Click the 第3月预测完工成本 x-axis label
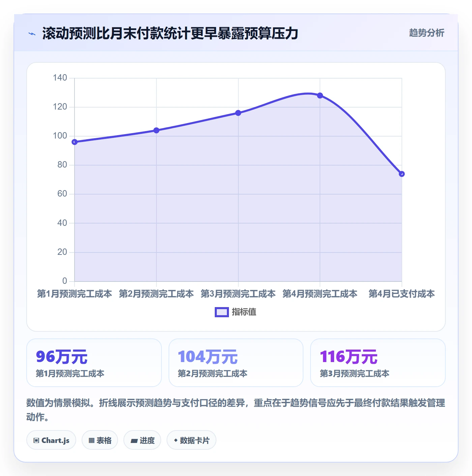This screenshot has width=472, height=476. point(238,294)
